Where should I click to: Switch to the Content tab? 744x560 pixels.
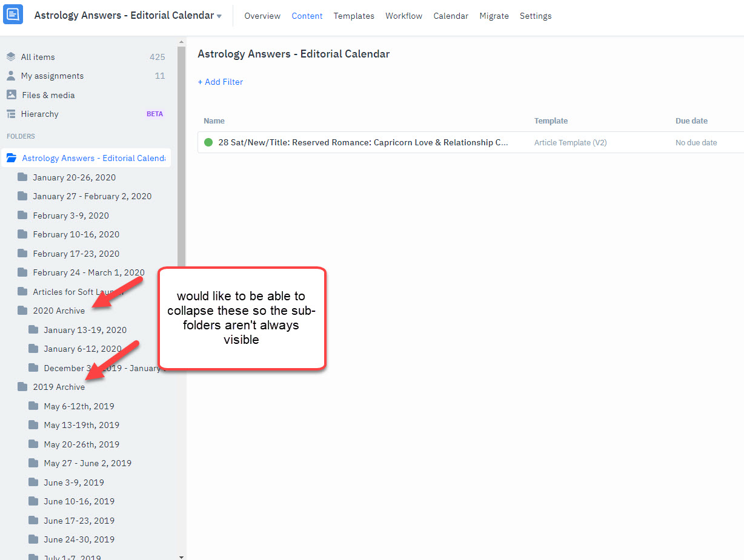307,16
